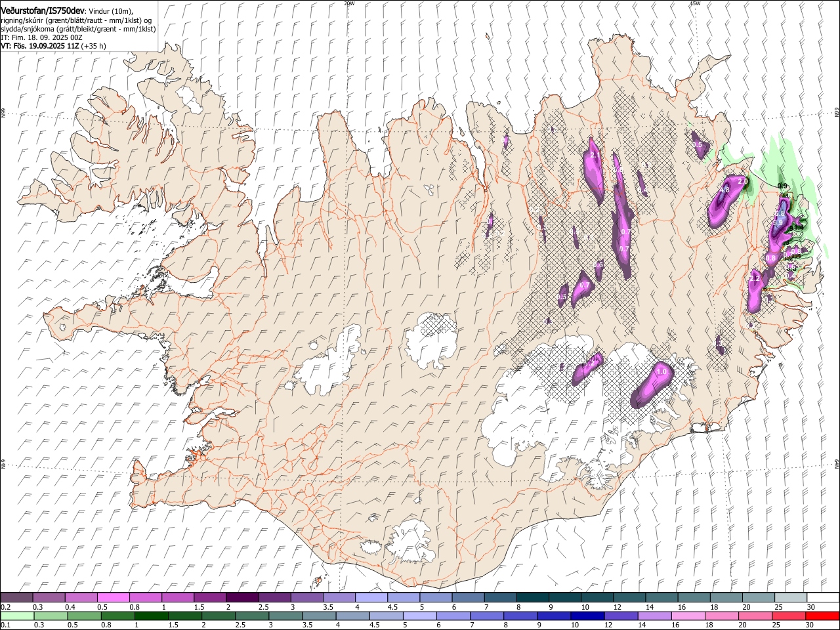The image size is (840, 630).
Task: Click the Veðurstofan/IS750dev title text
Action: (x=43, y=10)
